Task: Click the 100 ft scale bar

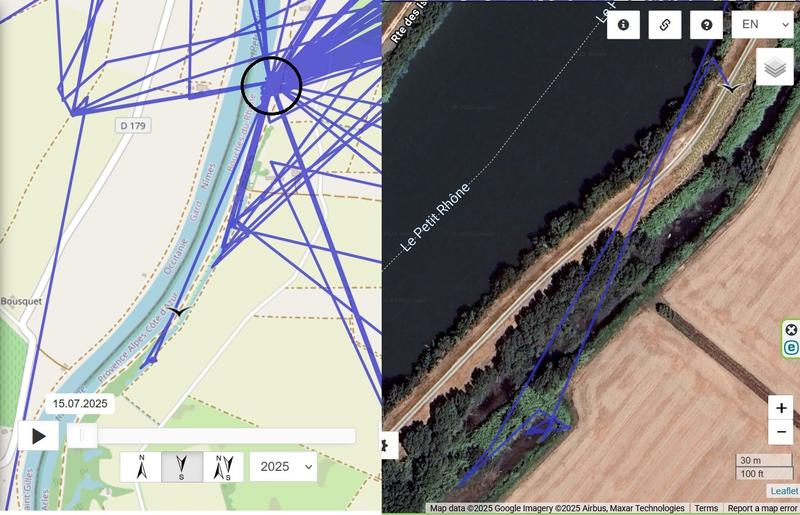Action: point(763,474)
